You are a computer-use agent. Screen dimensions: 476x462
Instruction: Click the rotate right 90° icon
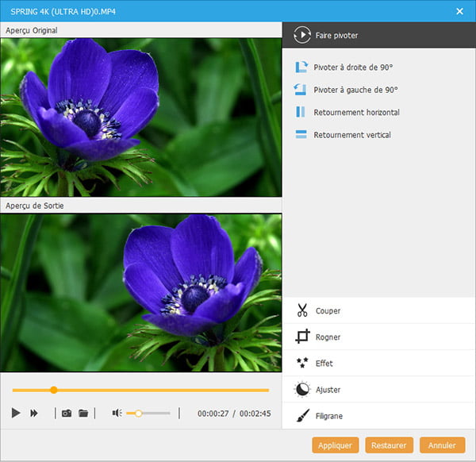tap(301, 68)
